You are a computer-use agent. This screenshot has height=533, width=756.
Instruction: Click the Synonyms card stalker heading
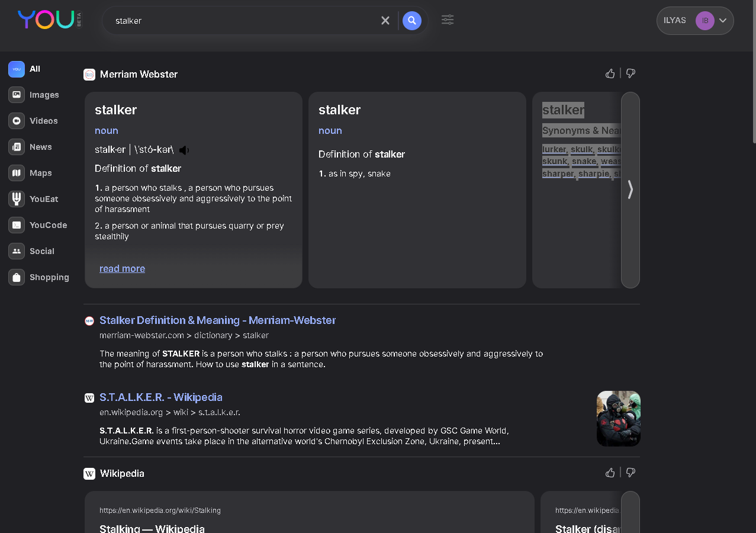[563, 110]
